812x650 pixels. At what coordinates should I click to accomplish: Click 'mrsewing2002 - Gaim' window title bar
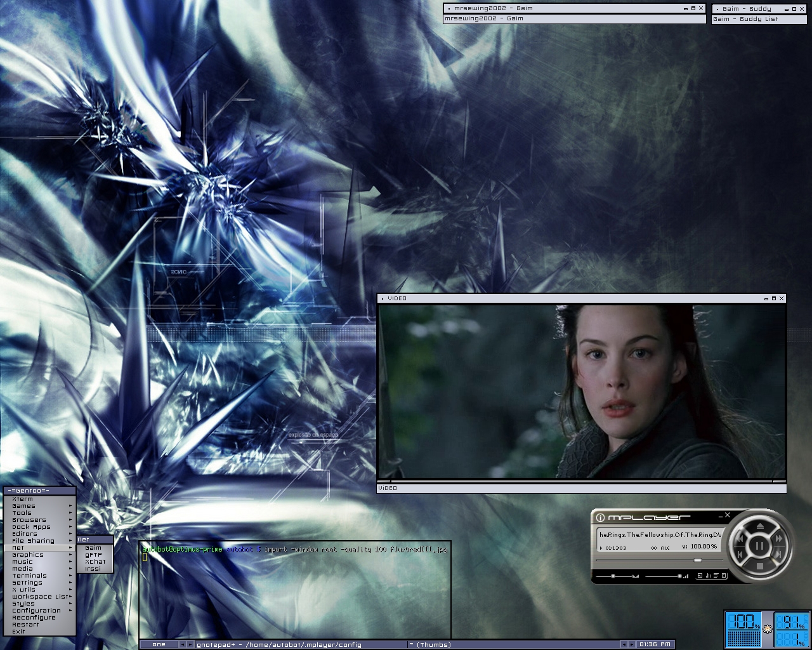[575, 9]
